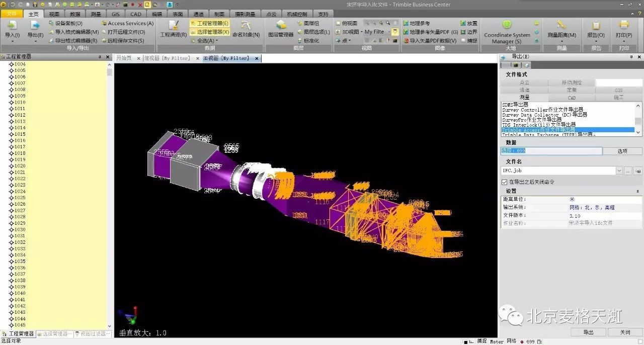This screenshot has height=345, width=644.
Task: Click the 捕捉 capture tool
Action: (x=468, y=41)
